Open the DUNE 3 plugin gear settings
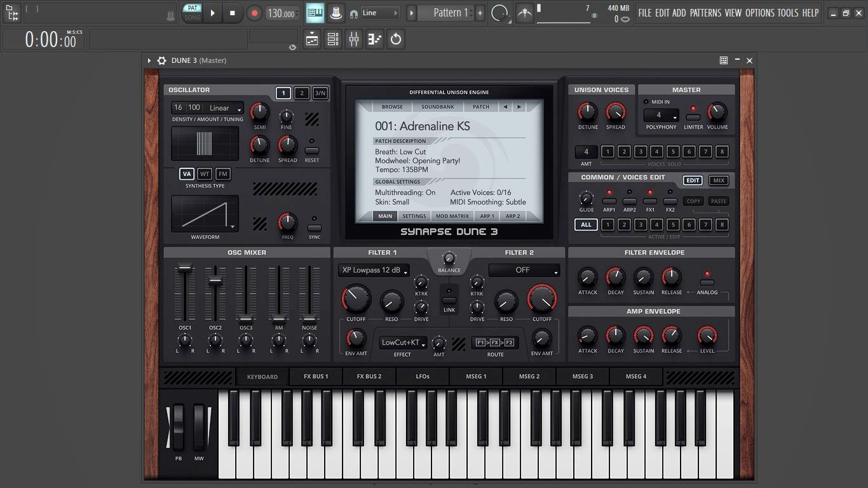 161,60
